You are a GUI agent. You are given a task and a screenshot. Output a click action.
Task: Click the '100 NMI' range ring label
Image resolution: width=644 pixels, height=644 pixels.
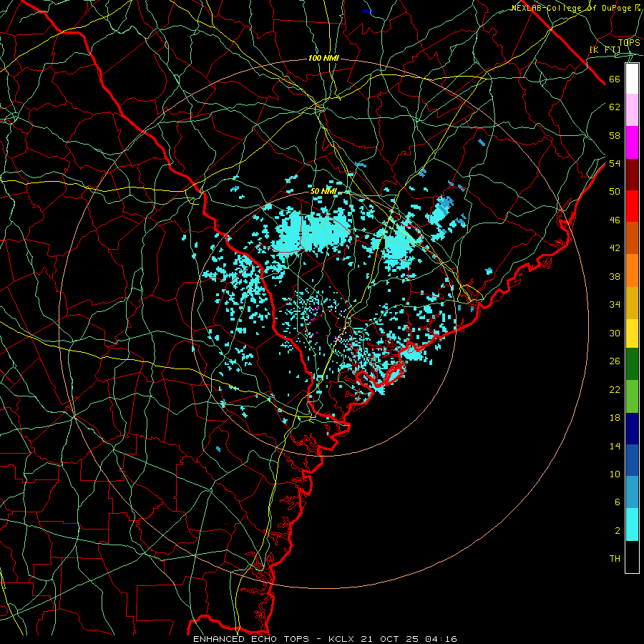pos(323,59)
